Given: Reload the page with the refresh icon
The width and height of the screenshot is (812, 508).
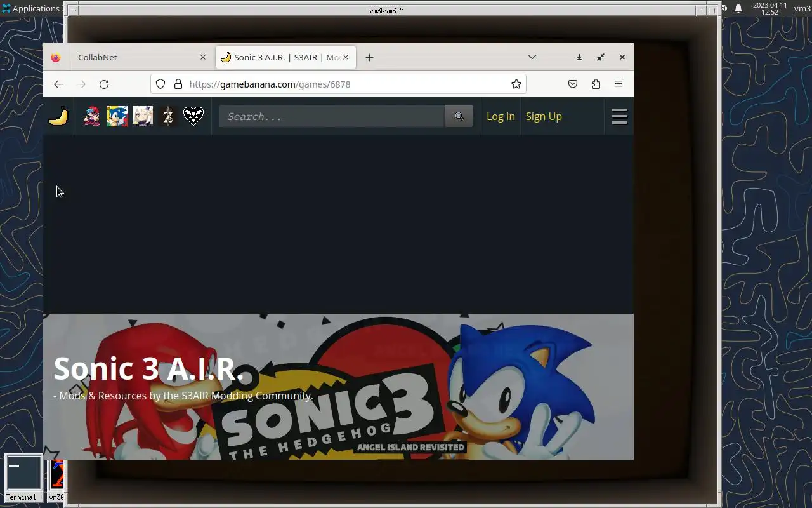Looking at the screenshot, I should click(x=104, y=84).
